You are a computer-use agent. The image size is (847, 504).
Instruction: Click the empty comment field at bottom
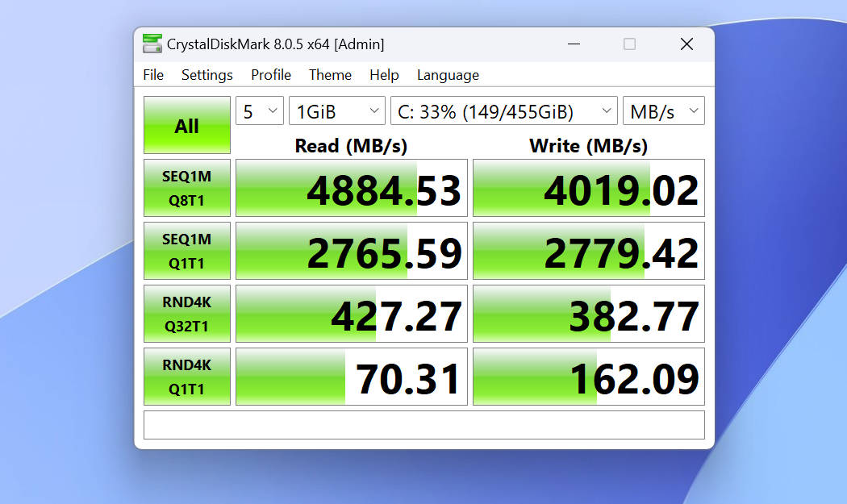(424, 425)
